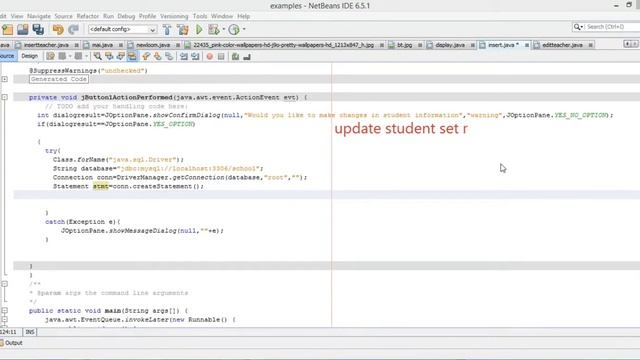640x360 pixels.
Task: Click the Undo arrow icon
Action: click(x=58, y=29)
